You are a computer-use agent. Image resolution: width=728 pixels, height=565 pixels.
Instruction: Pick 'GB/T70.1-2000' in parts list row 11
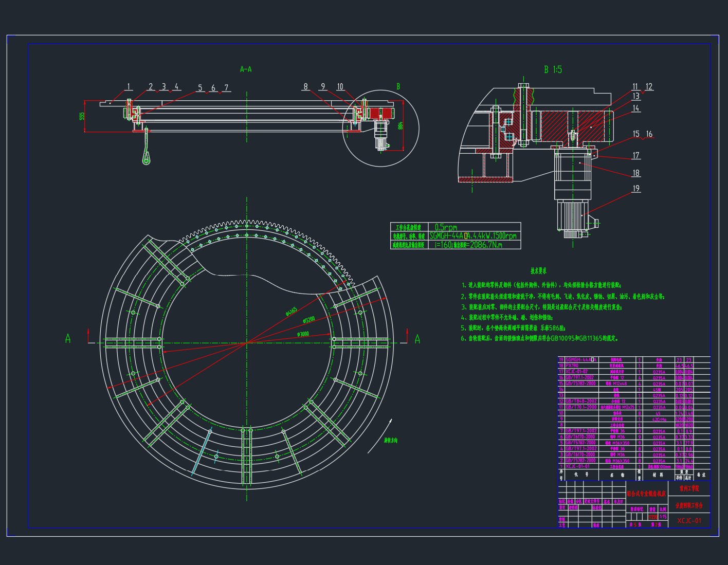coord(581,407)
